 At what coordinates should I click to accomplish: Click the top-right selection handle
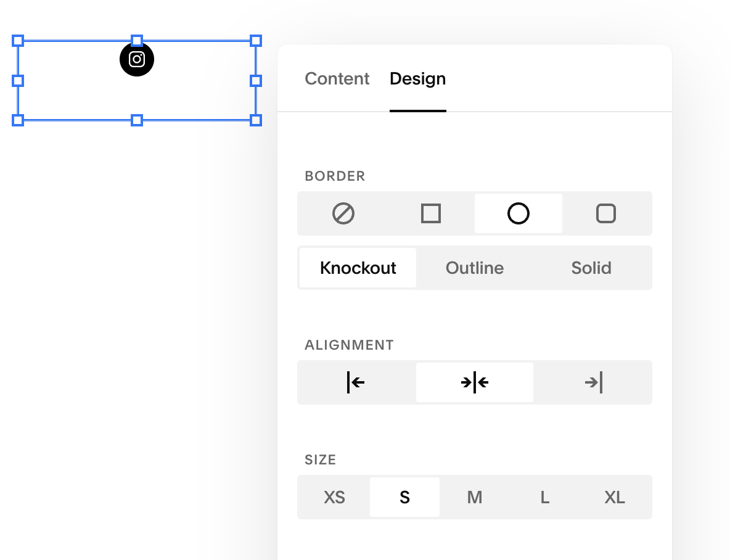pos(256,41)
